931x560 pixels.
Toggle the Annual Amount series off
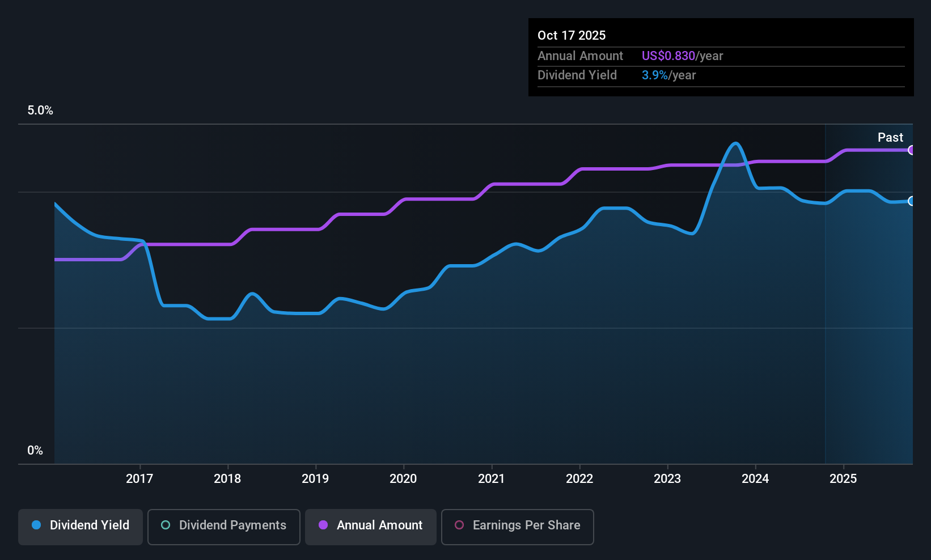[x=370, y=526]
